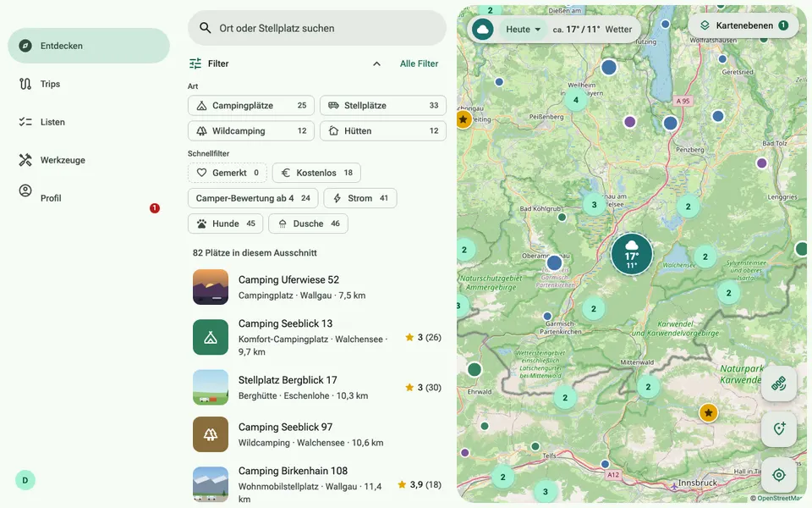
Task: Open Kartenebenen map layers
Action: tap(743, 25)
